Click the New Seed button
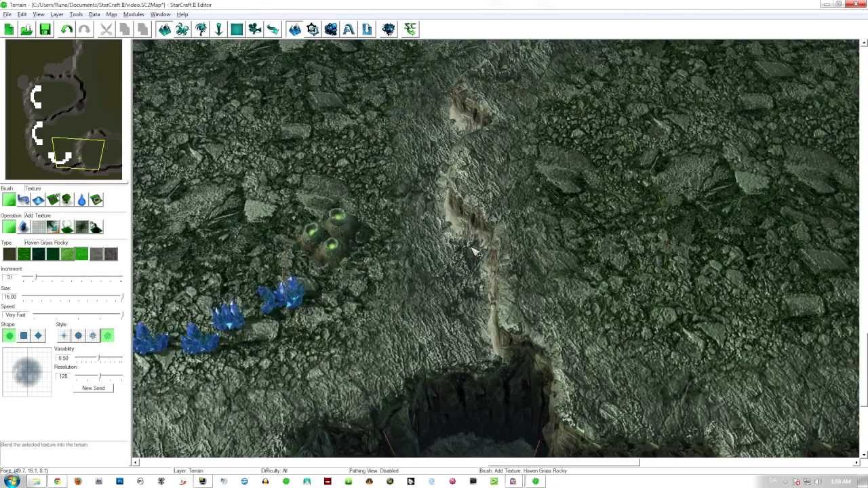The image size is (868, 488). (x=94, y=388)
